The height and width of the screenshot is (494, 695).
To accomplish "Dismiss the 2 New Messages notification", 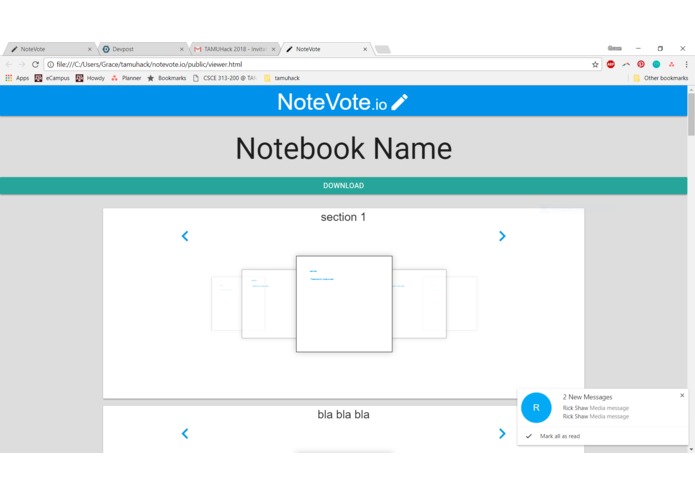I will tap(682, 395).
